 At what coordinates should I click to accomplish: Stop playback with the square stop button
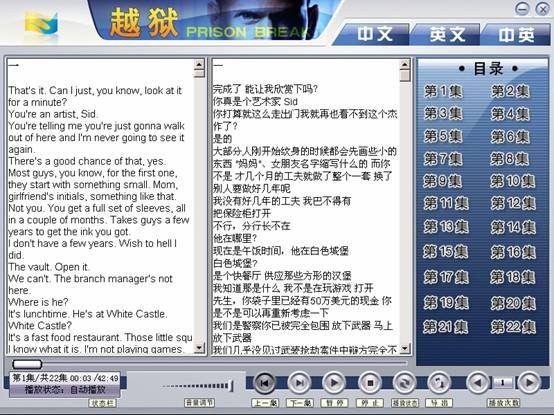(x=370, y=383)
